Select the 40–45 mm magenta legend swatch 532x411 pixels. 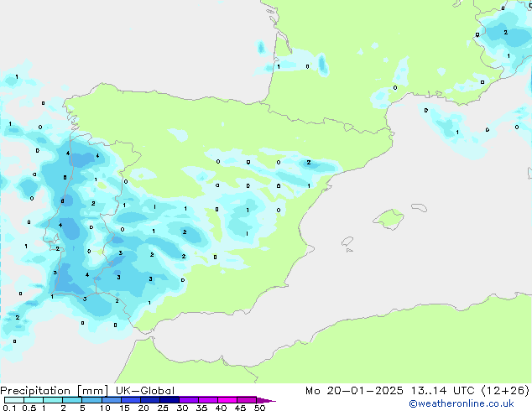click(x=227, y=400)
